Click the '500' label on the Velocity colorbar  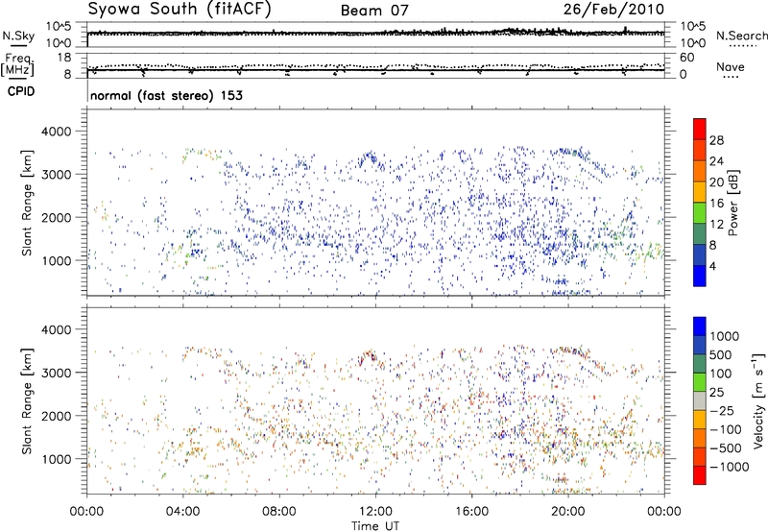(721, 355)
